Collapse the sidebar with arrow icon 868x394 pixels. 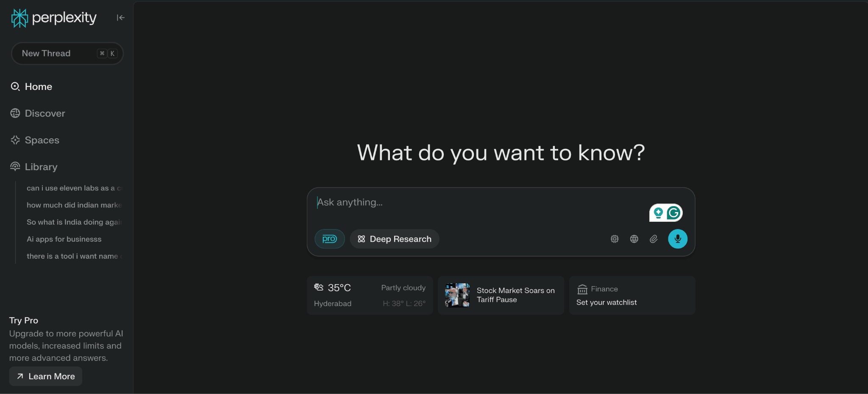pyautogui.click(x=120, y=18)
